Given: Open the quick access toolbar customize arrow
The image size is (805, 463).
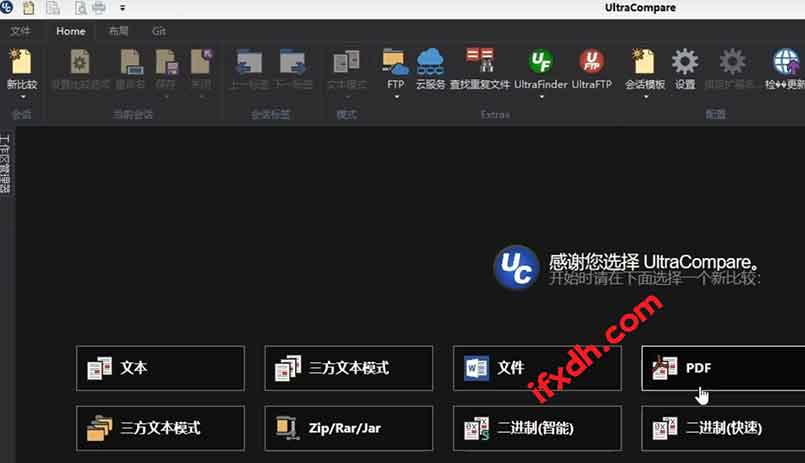Looking at the screenshot, I should click(122, 8).
